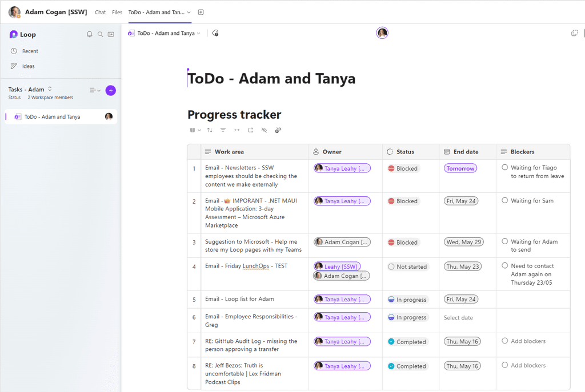
Task: Toggle the navigation pane icon beside search
Action: pos(110,34)
